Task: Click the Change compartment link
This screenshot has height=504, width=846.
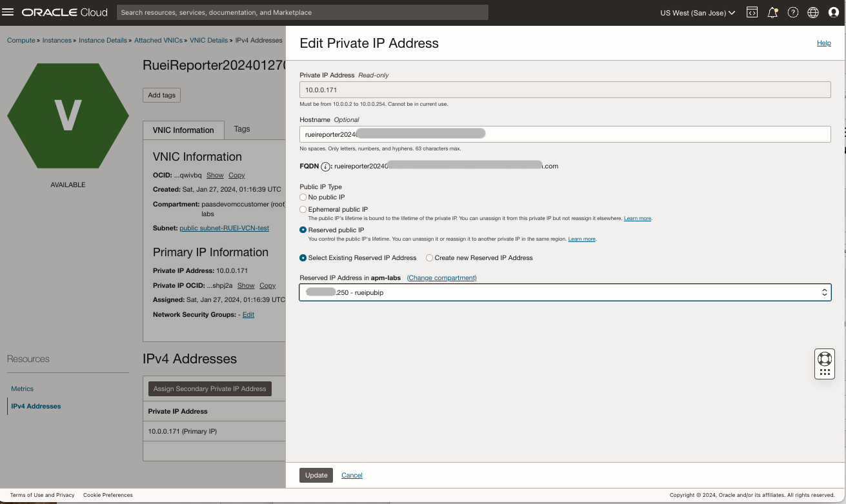Action: pyautogui.click(x=441, y=277)
